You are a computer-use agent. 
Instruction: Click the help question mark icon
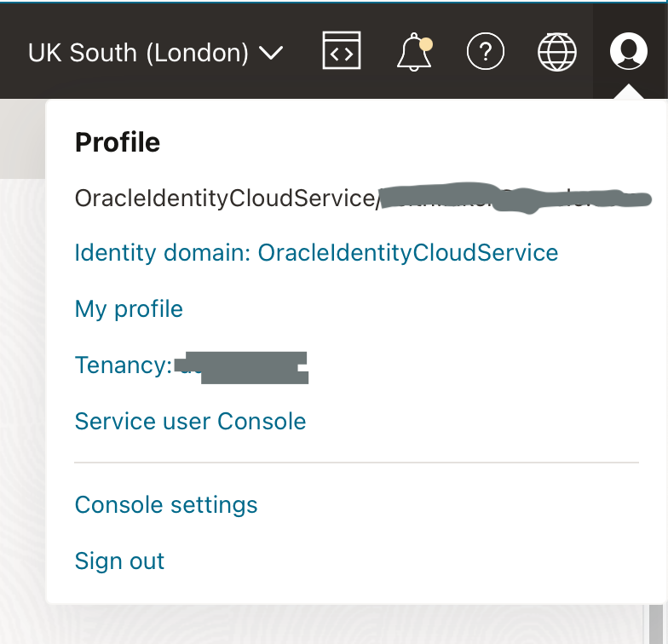pos(486,53)
